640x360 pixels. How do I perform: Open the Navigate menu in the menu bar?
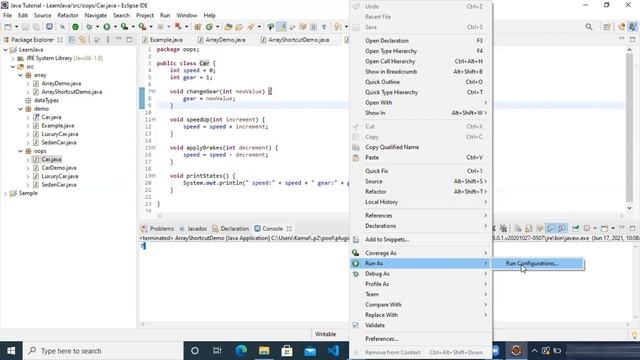click(x=96, y=15)
